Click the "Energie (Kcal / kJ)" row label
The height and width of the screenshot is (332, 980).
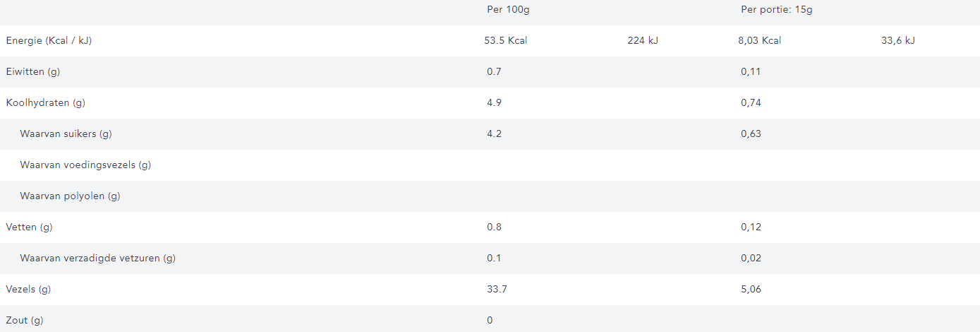49,40
